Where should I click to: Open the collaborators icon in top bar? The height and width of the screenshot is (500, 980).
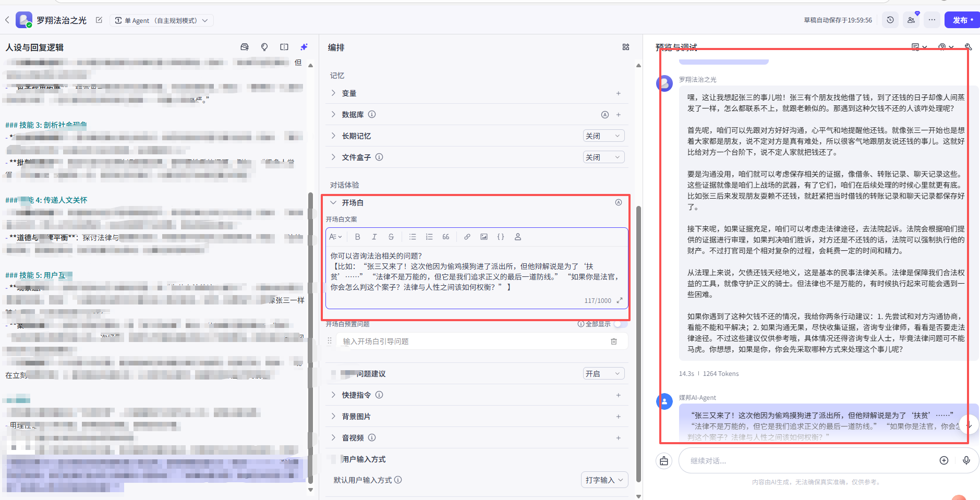coord(911,20)
